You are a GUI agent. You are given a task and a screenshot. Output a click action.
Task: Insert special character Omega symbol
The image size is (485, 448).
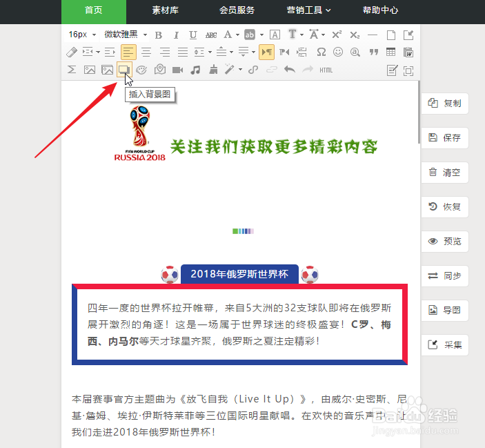(321, 52)
